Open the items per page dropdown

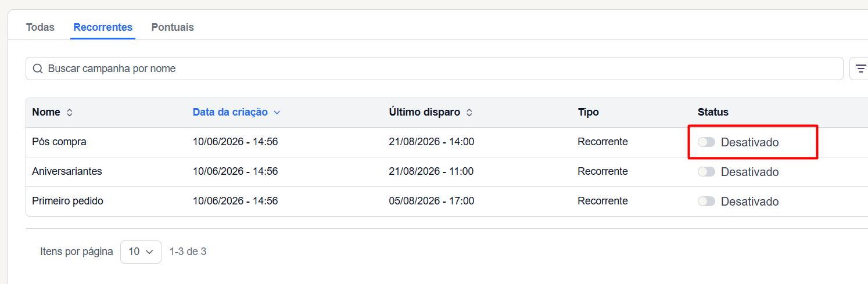tap(141, 251)
